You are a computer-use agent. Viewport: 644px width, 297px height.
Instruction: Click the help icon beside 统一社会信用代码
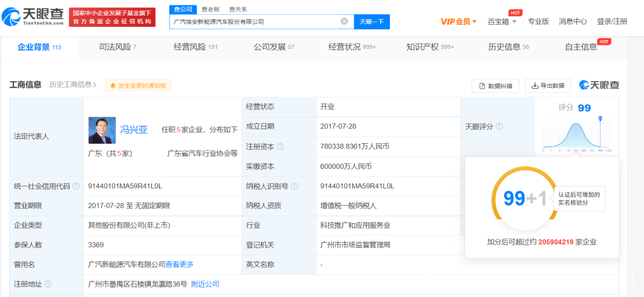click(x=76, y=186)
